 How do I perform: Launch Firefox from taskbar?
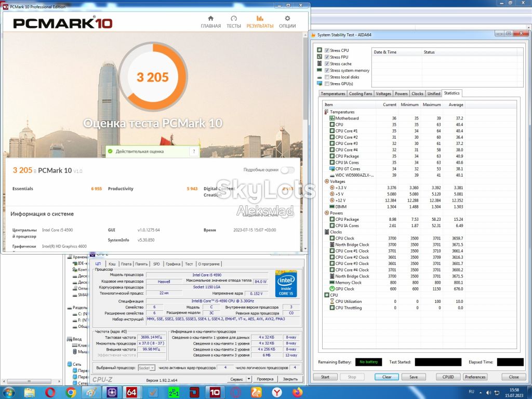pos(298,393)
